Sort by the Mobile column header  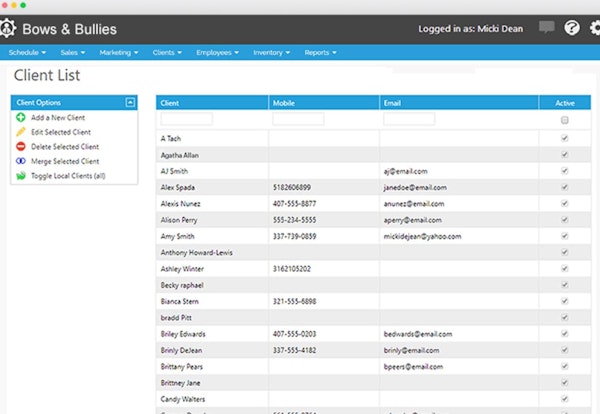324,103
